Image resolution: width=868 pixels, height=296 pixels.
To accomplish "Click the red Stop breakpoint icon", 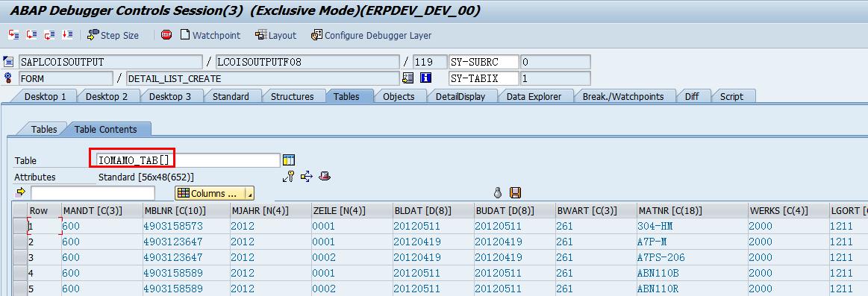I will tap(166, 35).
